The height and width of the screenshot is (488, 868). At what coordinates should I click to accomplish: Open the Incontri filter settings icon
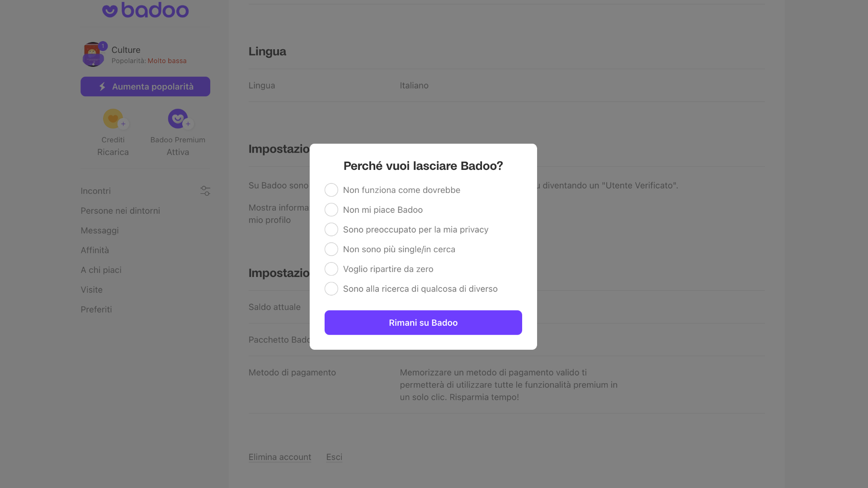click(205, 191)
